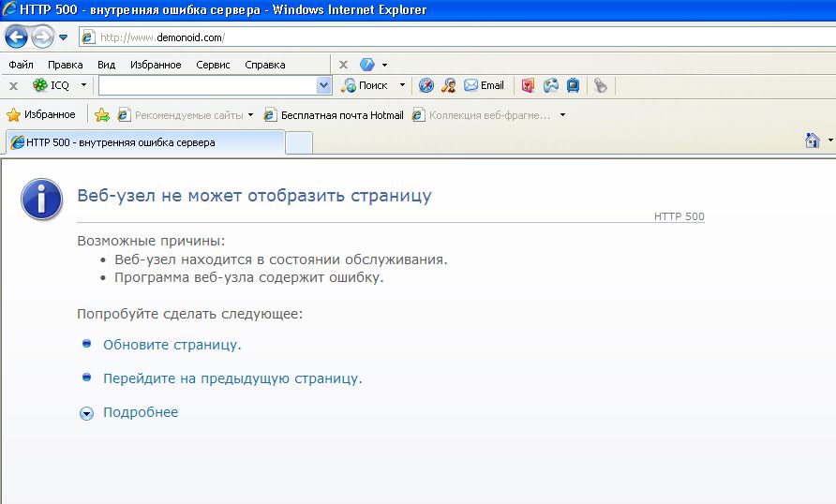Click the Email icon in ICQ toolbar
This screenshot has height=504, width=836.
485,85
